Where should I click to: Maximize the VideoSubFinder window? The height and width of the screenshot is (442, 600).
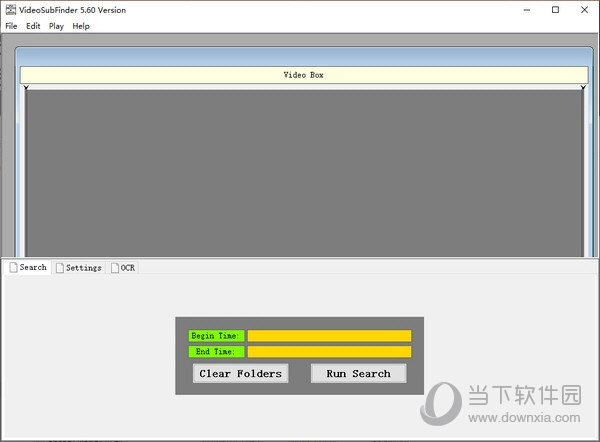pyautogui.click(x=555, y=10)
